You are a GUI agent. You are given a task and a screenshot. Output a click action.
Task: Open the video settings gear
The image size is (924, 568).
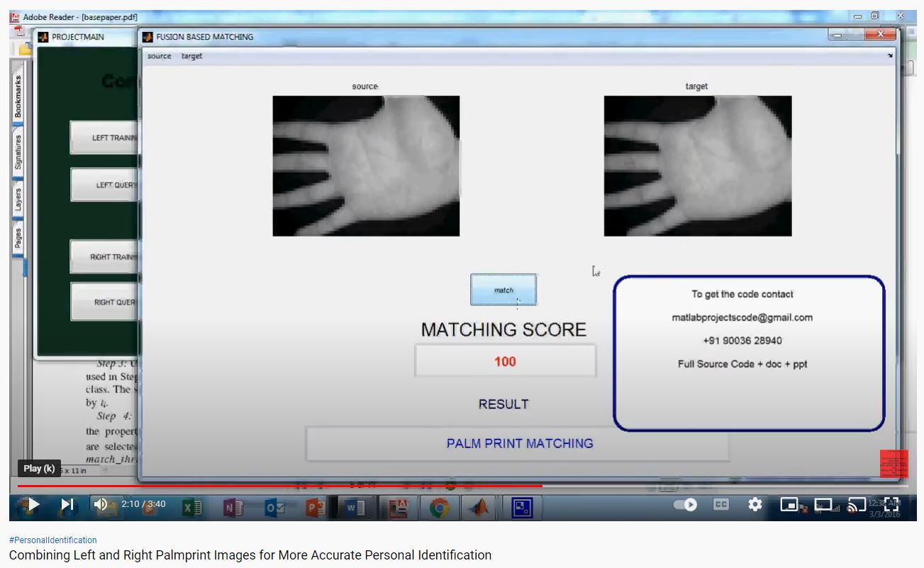(x=755, y=504)
